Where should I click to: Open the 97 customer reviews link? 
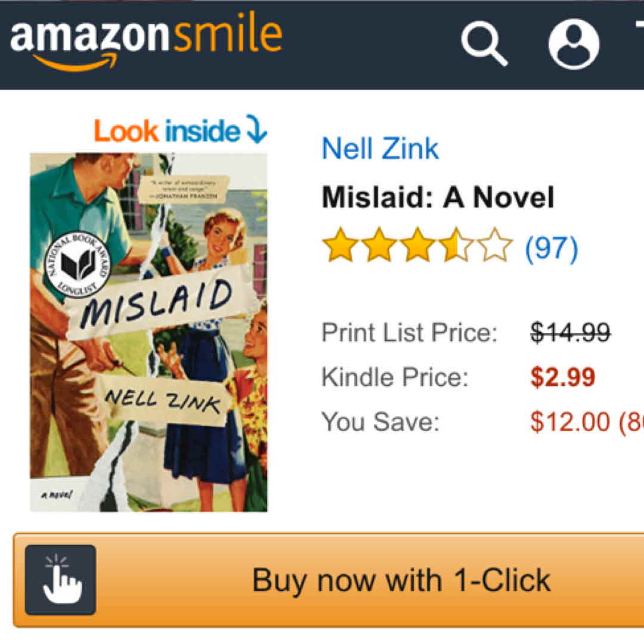(552, 246)
